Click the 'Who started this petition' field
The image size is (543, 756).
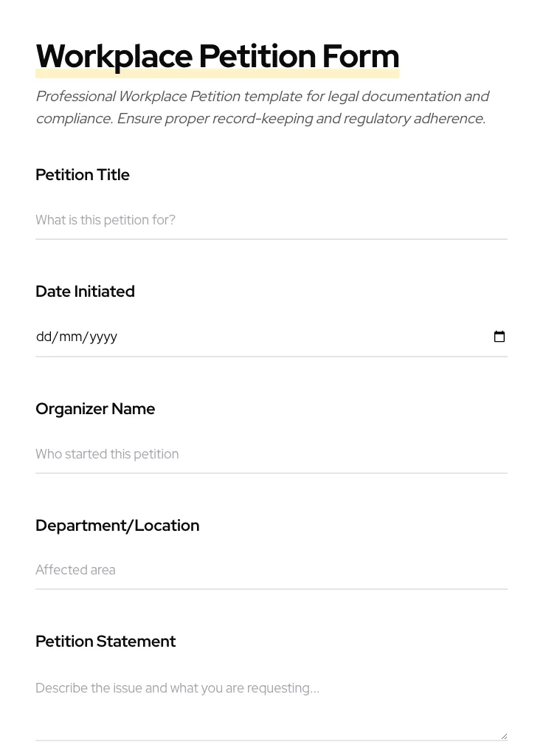107,454
